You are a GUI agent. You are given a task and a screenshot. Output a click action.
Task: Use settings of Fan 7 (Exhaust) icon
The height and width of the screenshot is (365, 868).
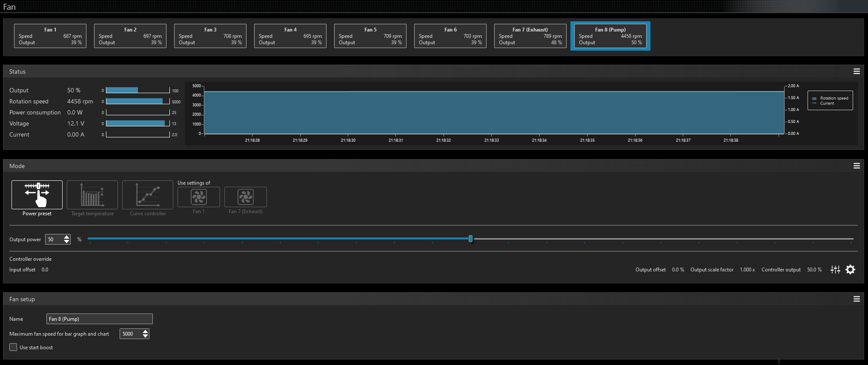click(x=246, y=197)
